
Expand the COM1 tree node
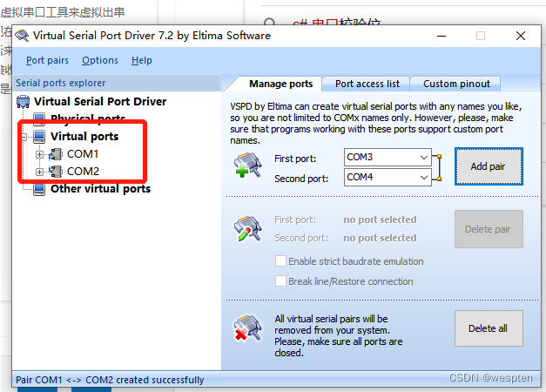[x=39, y=154]
